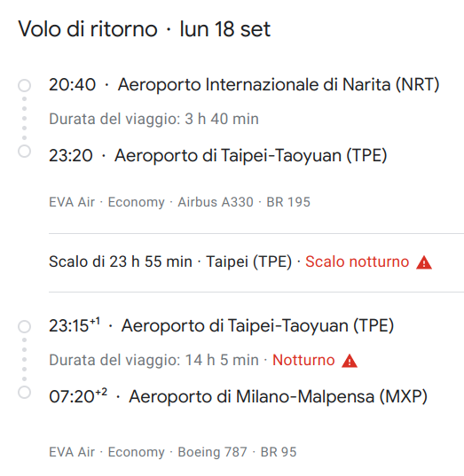Screen dimensions: 464x476
Task: Click the 23:20 Taipei arrival timeline circle
Action: [24, 152]
